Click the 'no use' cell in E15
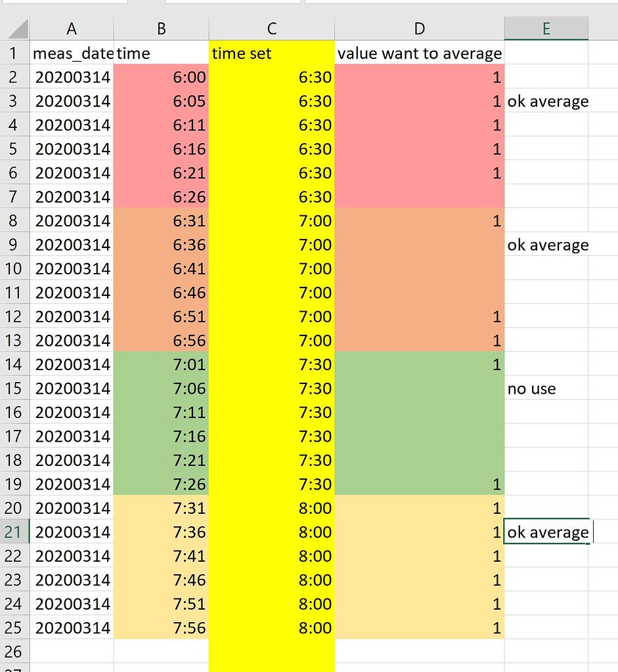This screenshot has width=618, height=672. [546, 388]
